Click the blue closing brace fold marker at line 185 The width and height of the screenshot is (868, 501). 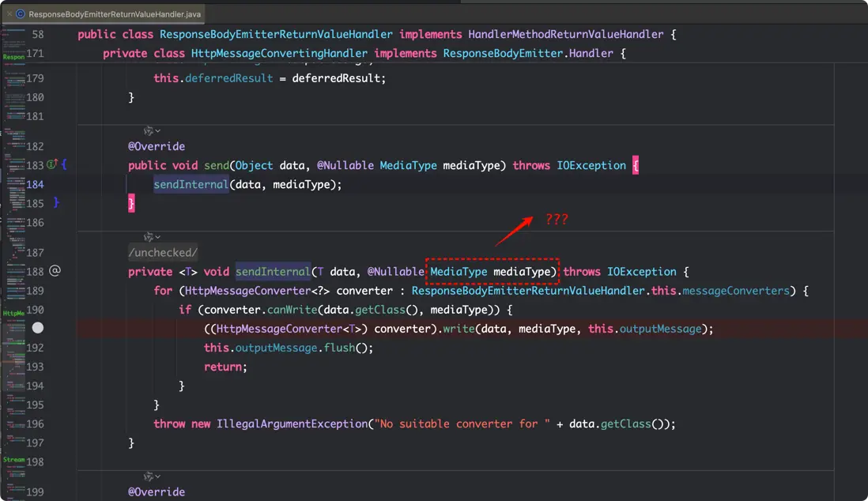(x=56, y=202)
